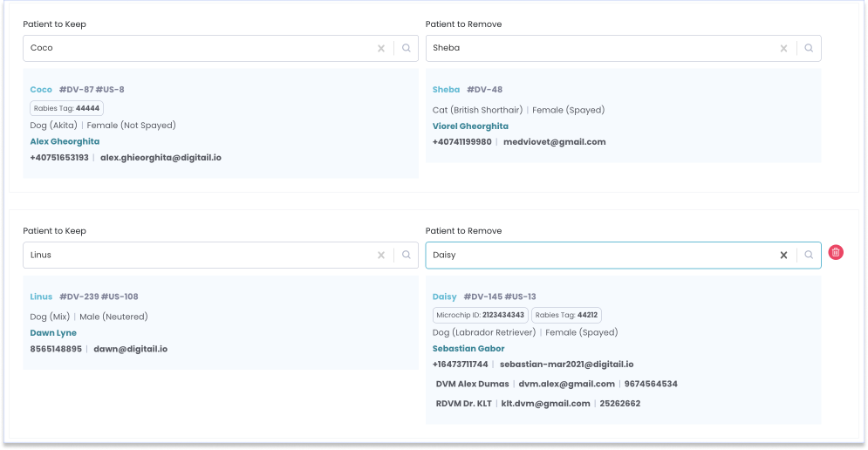This screenshot has width=868, height=450.
Task: Click Linus ID #DV-239 #US-108
Action: (x=99, y=297)
